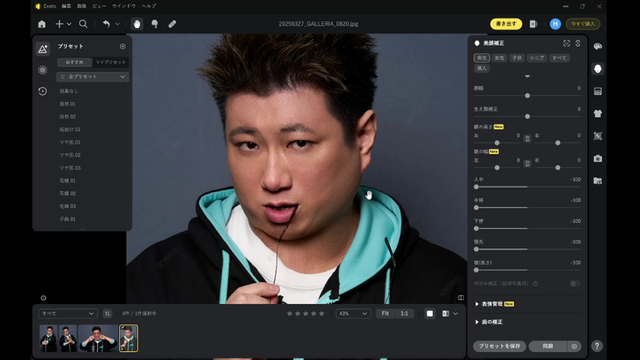Open the search magnifier tool

pyautogui.click(x=83, y=24)
